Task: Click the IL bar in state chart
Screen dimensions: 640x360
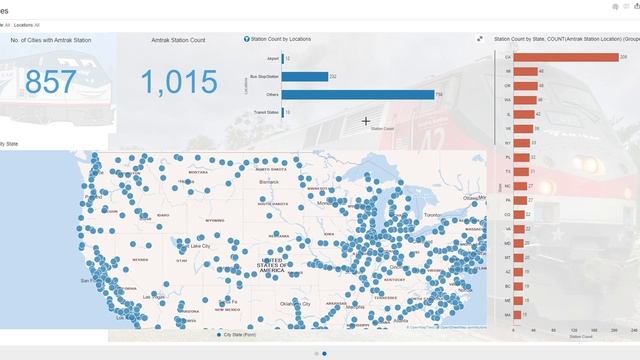Action: (524, 114)
